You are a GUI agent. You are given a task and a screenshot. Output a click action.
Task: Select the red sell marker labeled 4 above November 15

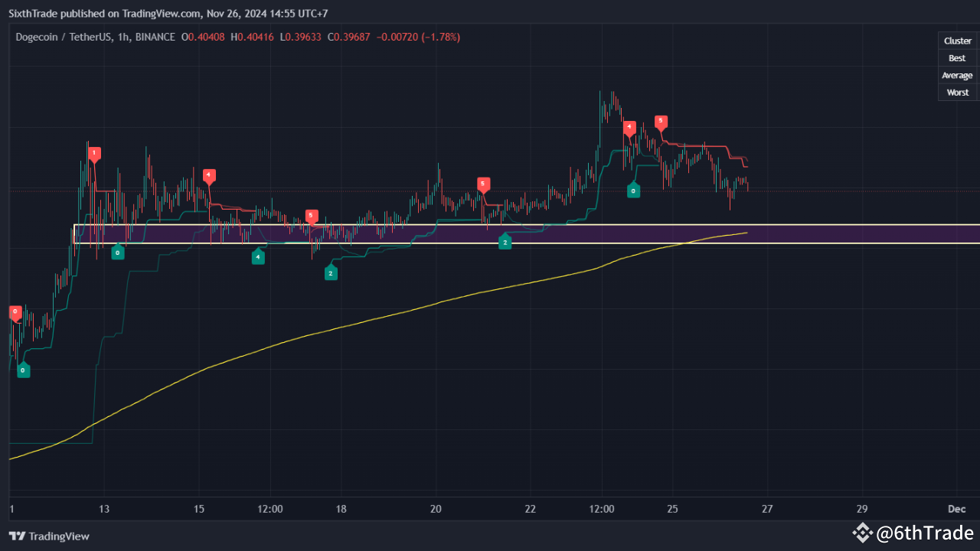208,176
